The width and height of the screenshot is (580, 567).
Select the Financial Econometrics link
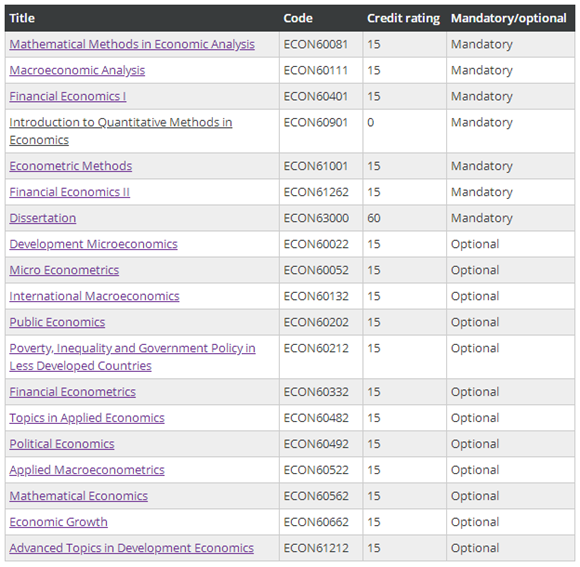tap(72, 392)
